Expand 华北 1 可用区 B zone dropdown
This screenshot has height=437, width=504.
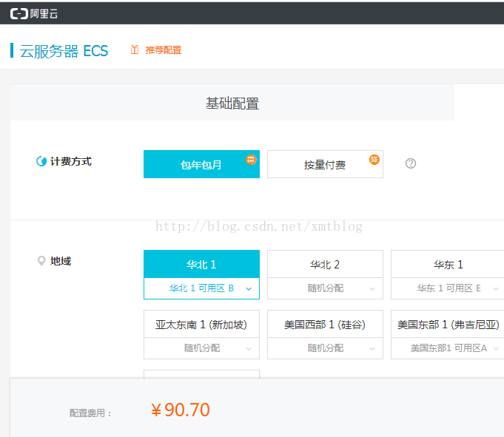[201, 288]
